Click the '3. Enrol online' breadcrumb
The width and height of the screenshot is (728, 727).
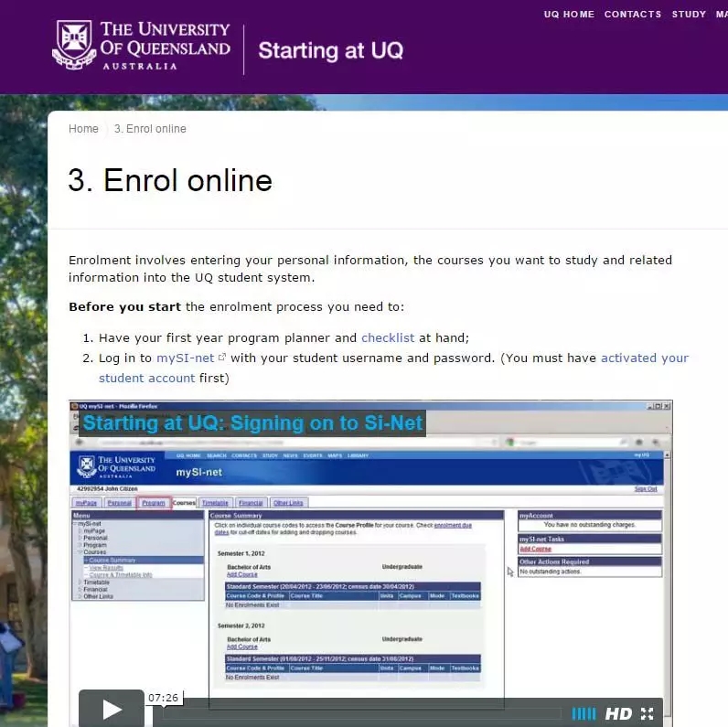point(150,129)
